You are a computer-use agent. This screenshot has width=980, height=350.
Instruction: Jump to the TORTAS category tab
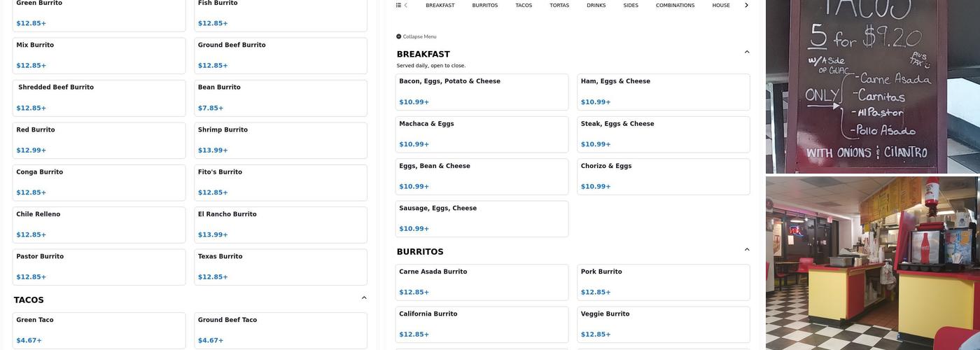pyautogui.click(x=559, y=5)
